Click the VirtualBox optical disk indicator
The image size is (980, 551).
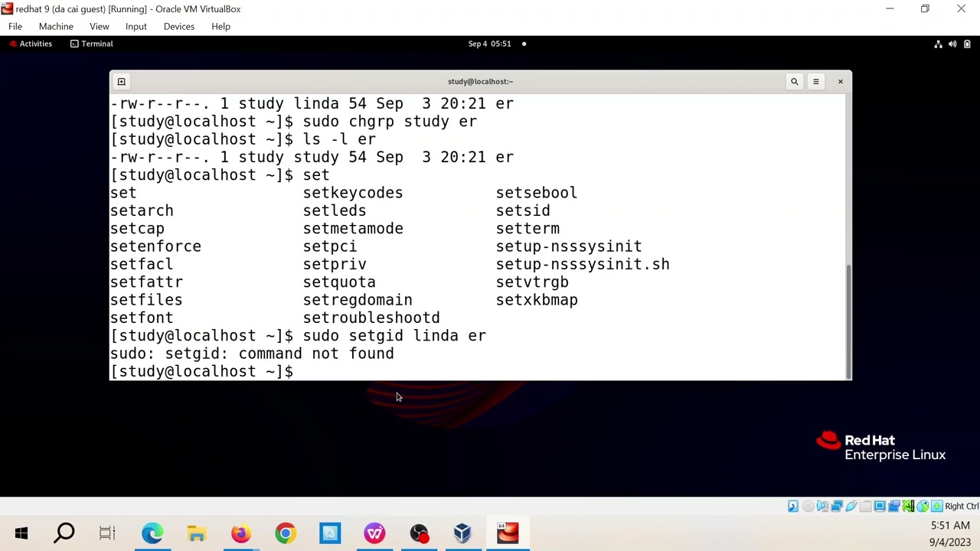(808, 506)
